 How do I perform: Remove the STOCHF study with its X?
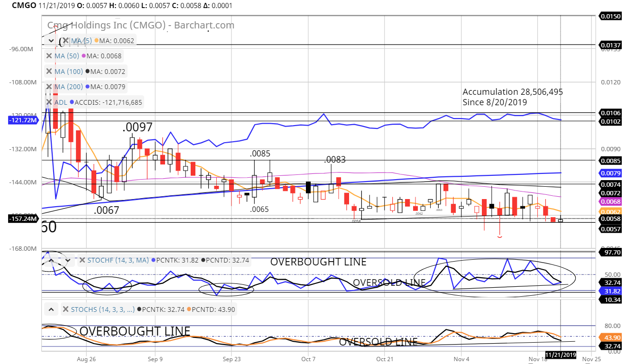[x=83, y=260]
